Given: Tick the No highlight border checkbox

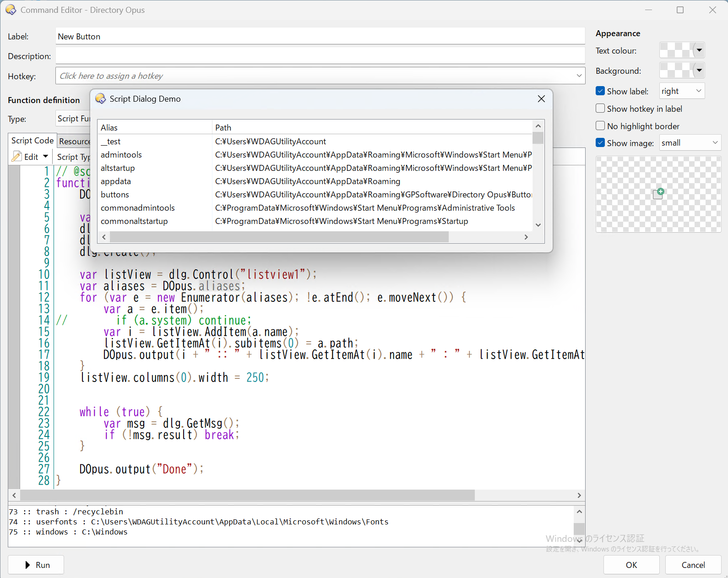Looking at the screenshot, I should [600, 126].
